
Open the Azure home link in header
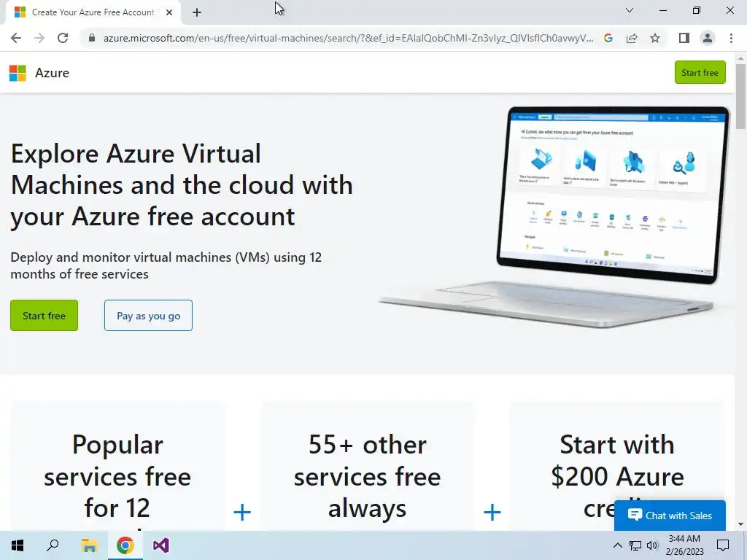(x=52, y=73)
